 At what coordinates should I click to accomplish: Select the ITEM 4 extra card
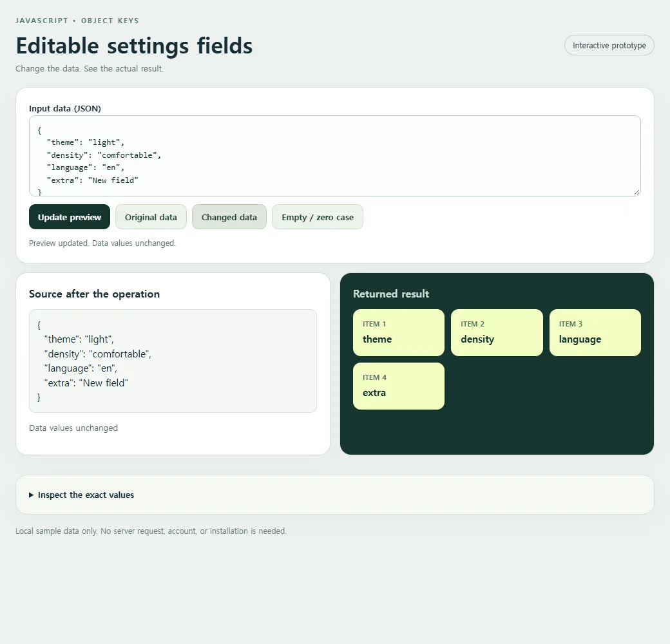(399, 386)
